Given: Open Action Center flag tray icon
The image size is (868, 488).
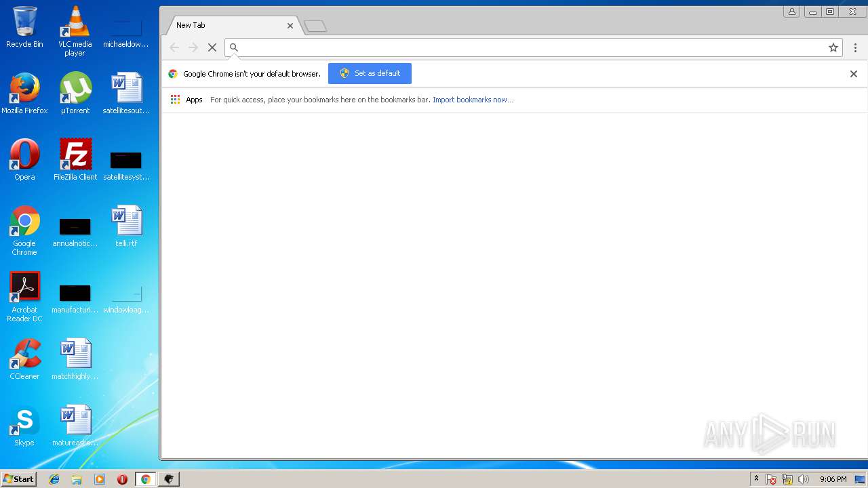Looking at the screenshot, I should pos(771,479).
